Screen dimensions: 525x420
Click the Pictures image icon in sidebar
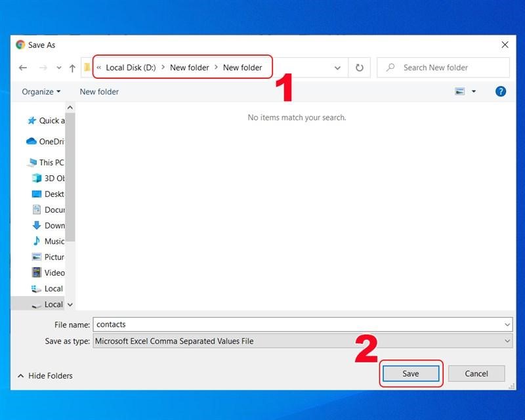coord(37,257)
